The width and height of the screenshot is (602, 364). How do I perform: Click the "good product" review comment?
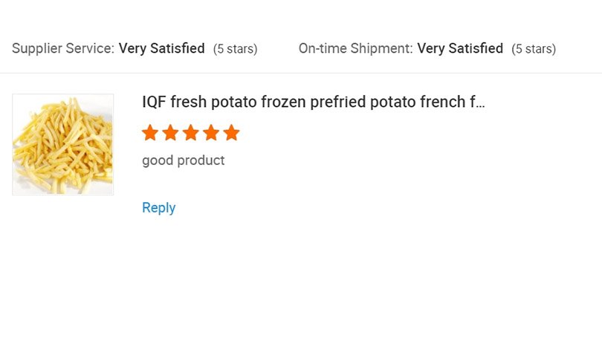[183, 160]
